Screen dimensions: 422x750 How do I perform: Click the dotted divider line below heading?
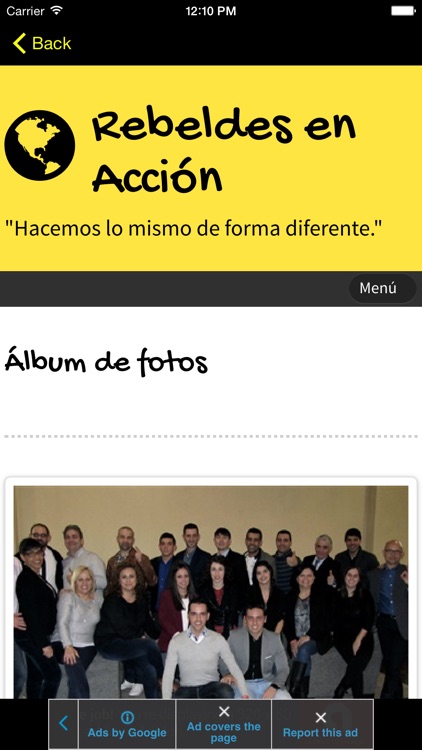211,436
